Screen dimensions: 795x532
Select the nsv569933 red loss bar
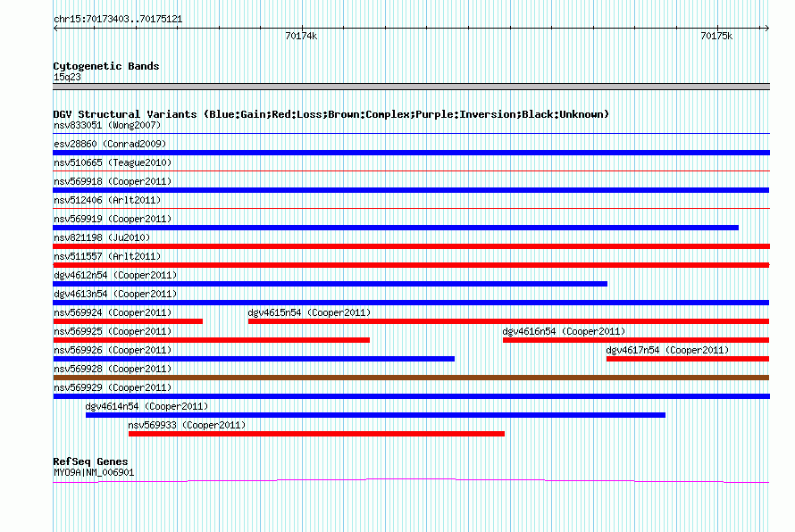[x=316, y=434]
